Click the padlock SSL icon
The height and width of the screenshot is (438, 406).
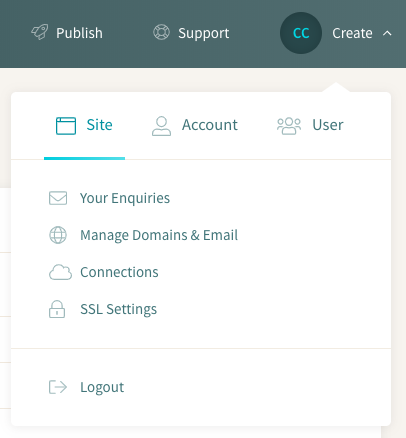[x=57, y=309]
